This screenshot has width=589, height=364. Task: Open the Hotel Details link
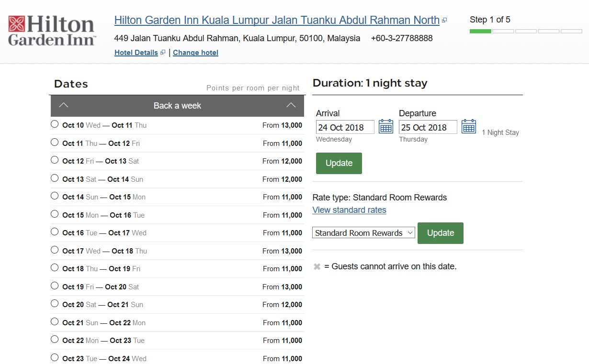click(x=136, y=53)
